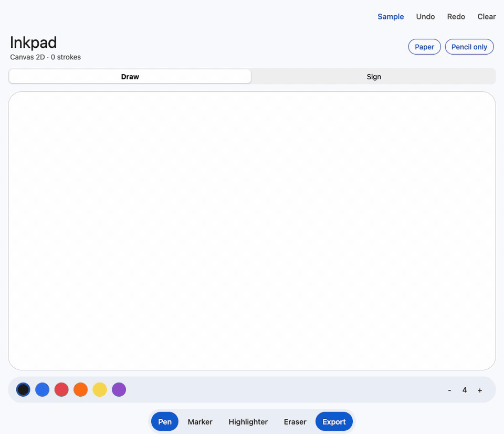Pick the orange color swatch

pyautogui.click(x=81, y=390)
